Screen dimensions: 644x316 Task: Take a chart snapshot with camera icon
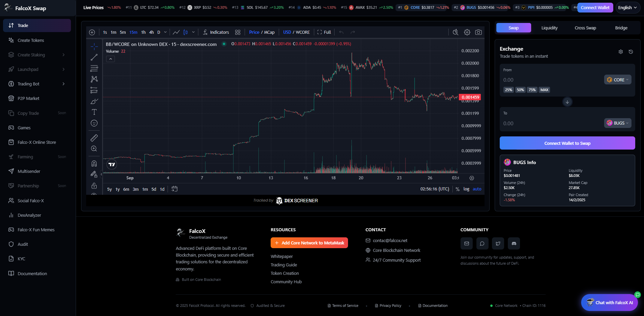click(x=478, y=32)
